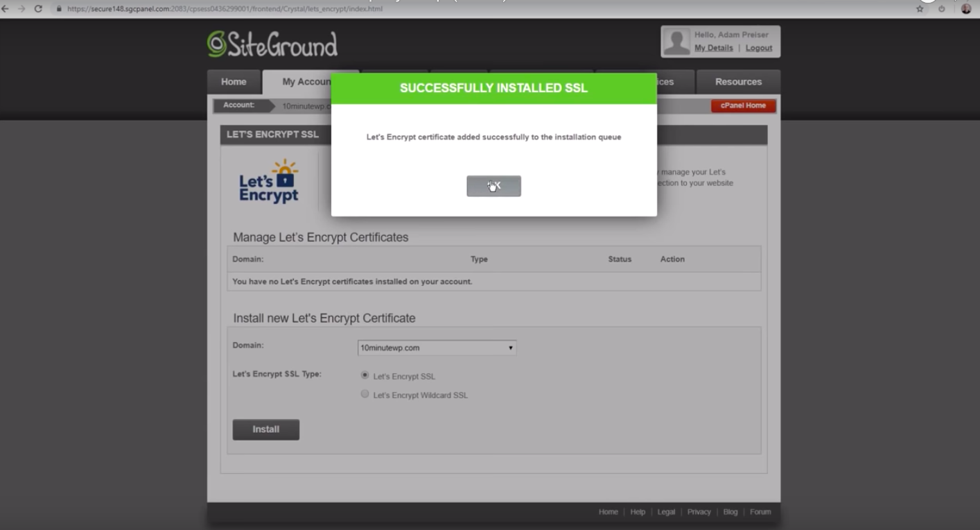Switch to the My Account tab
980x530 pixels.
click(306, 82)
